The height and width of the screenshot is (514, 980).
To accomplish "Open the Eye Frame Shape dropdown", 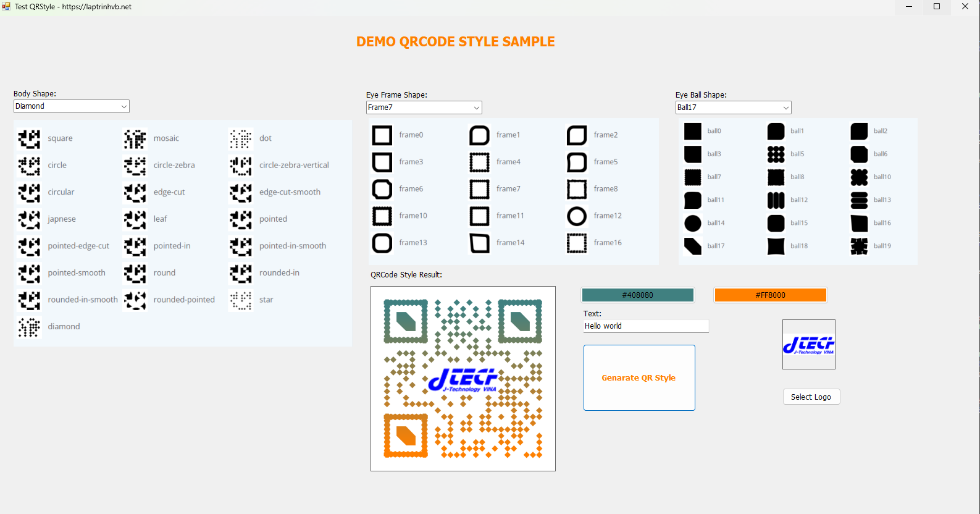I will [x=424, y=107].
